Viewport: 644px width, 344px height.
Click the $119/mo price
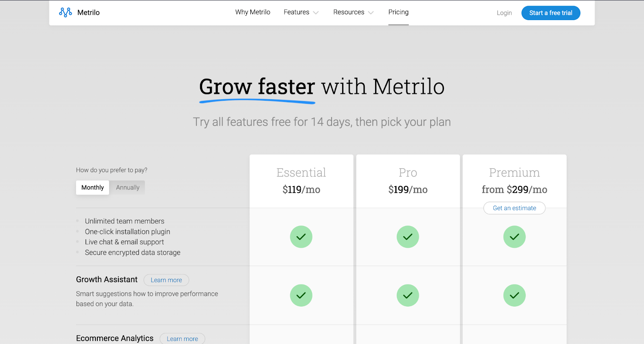[301, 190]
